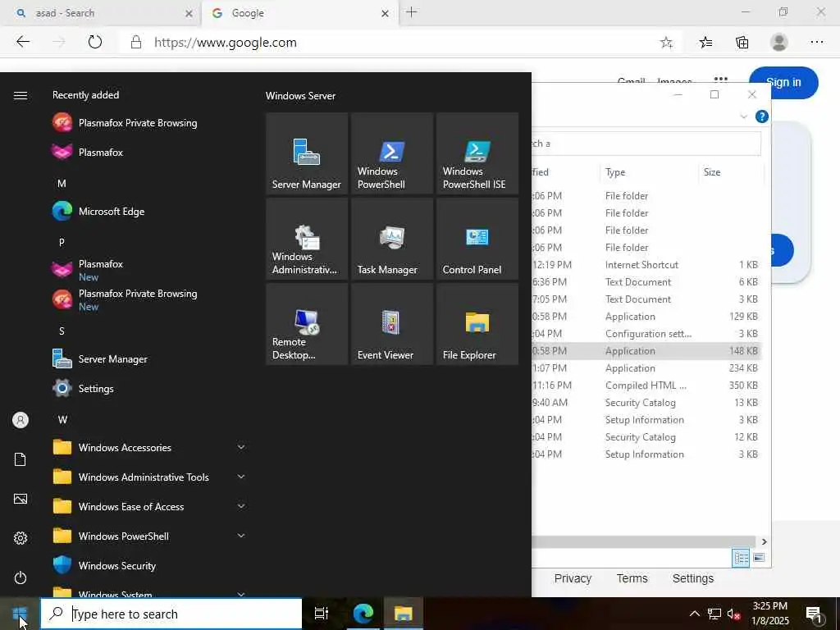This screenshot has height=630, width=840.
Task: Refresh the Google page
Action: pos(95,43)
